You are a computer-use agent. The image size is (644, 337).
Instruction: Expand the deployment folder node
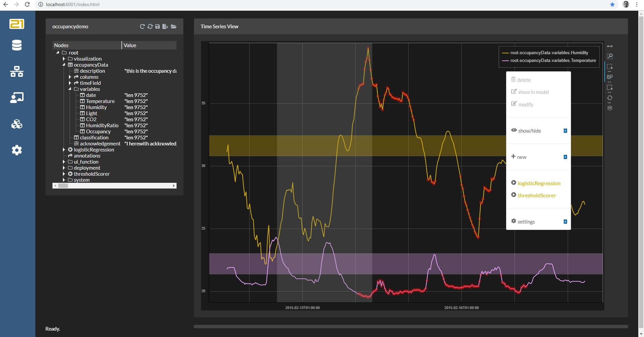[64, 168]
